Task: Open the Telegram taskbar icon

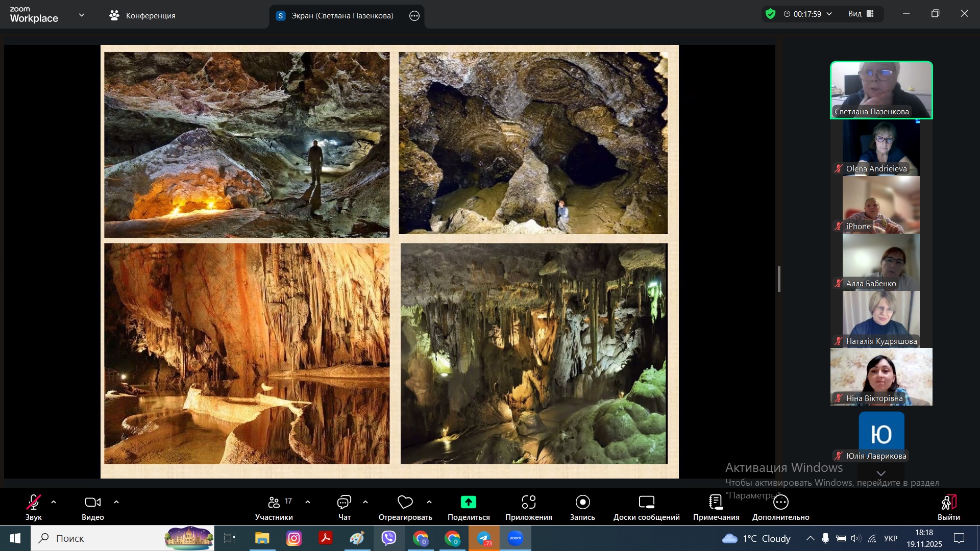Action: pos(484,538)
